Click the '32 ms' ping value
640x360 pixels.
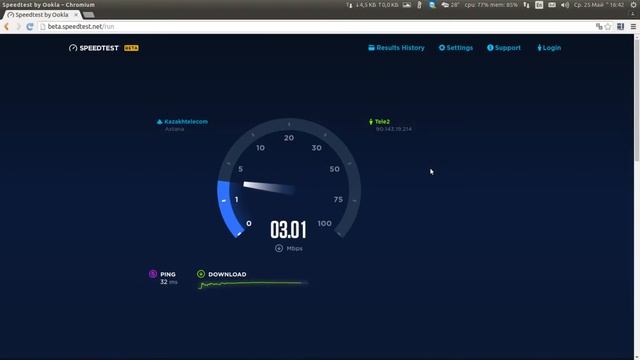click(x=169, y=282)
